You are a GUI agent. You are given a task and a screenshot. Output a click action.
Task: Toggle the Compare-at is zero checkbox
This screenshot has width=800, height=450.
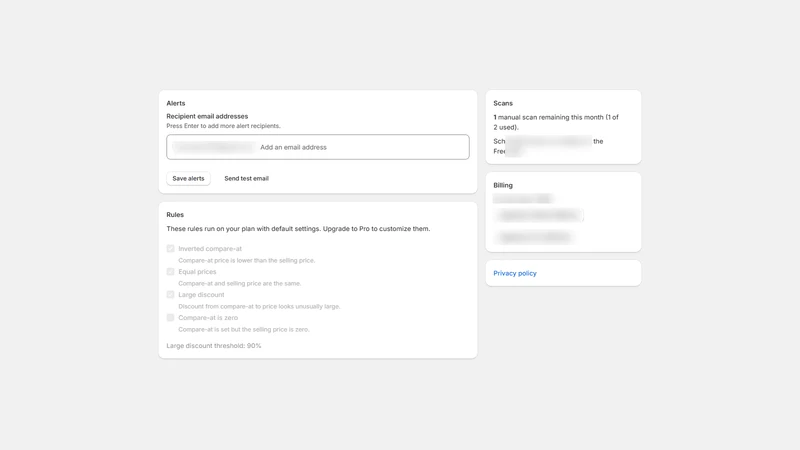[170, 317]
